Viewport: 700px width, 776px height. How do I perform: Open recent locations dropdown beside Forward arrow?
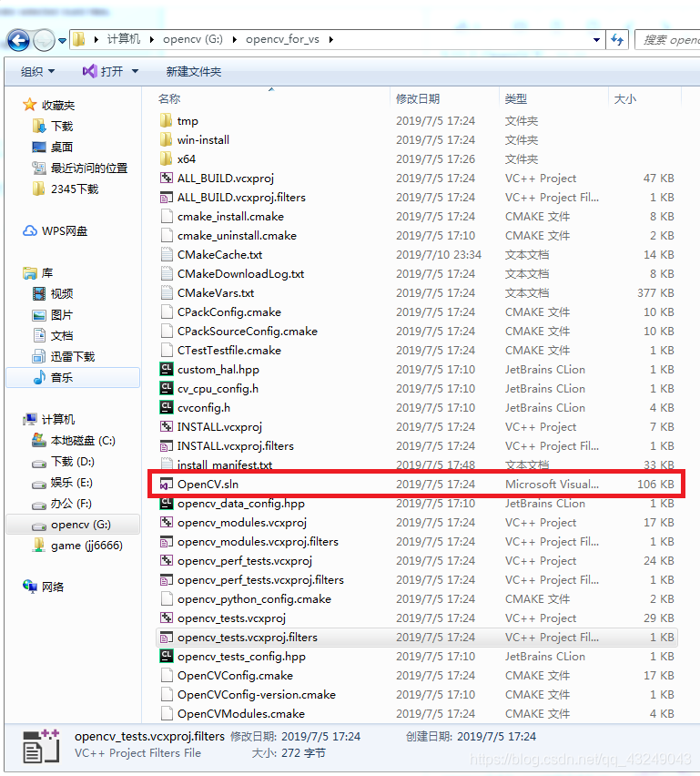[62, 41]
